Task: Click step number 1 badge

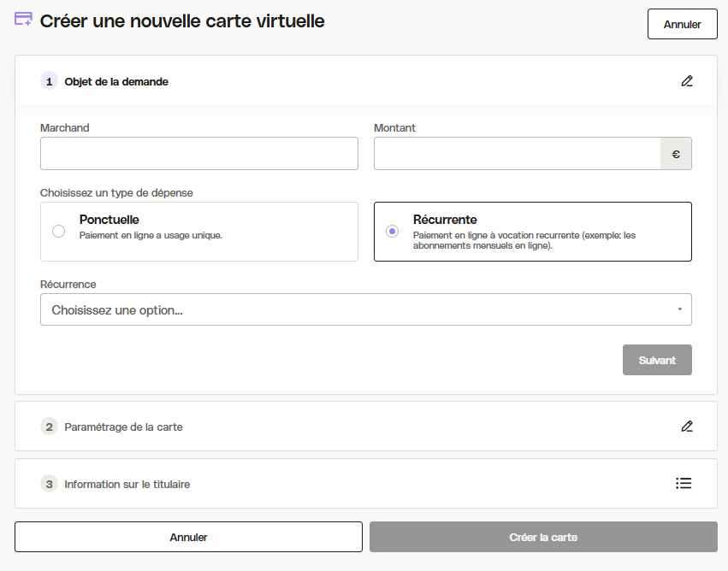Action: (50, 81)
